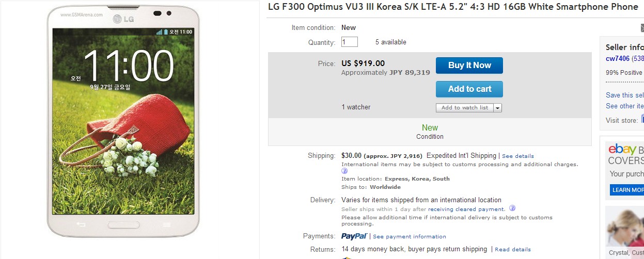This screenshot has width=644, height=259.
Task: Click Save this seller link
Action: tap(625, 95)
